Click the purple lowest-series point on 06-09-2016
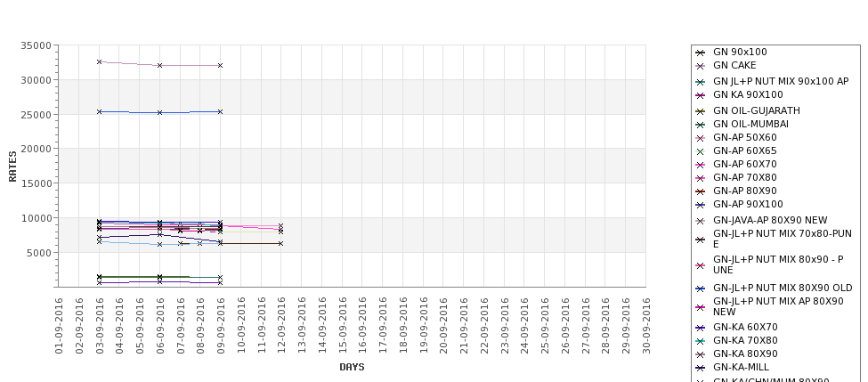 pos(159,281)
